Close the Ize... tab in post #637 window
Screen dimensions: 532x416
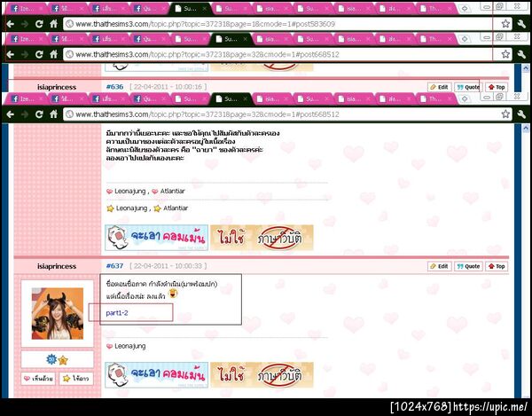[x=41, y=99]
